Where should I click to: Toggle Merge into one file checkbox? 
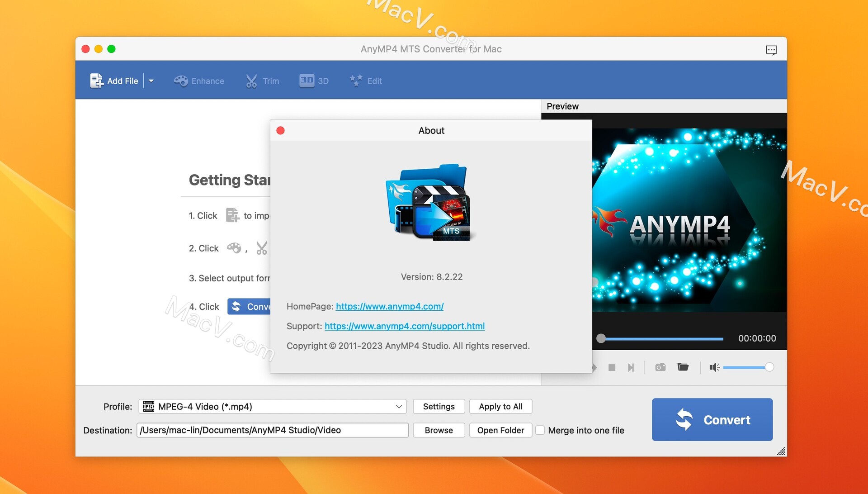[540, 430]
